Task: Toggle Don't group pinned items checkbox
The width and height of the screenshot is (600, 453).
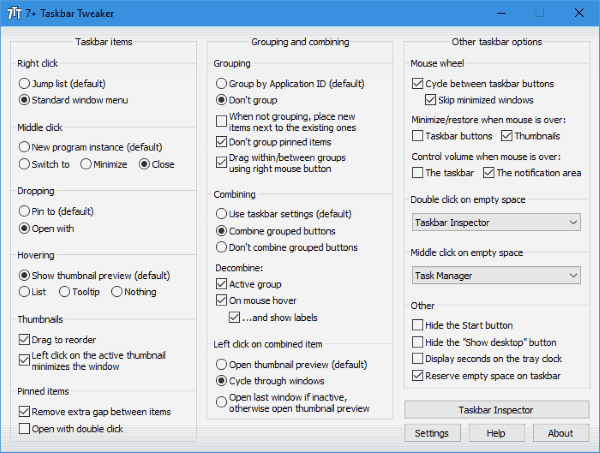Action: click(221, 143)
